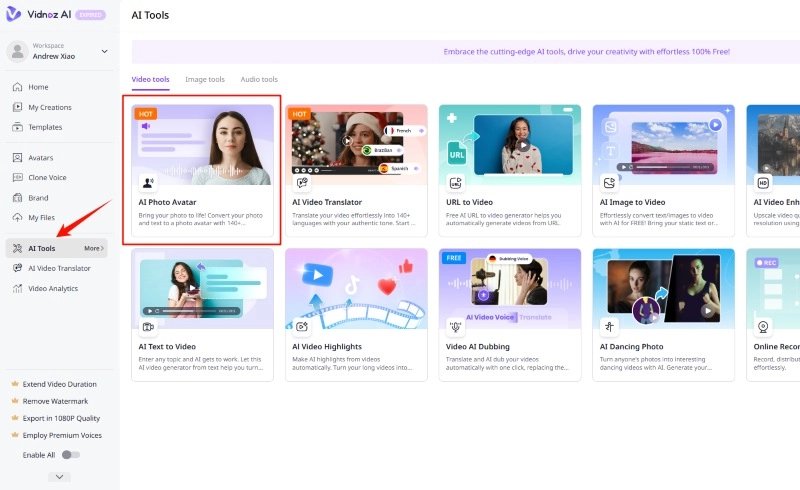Click the Home icon in sidebar

pos(18,87)
